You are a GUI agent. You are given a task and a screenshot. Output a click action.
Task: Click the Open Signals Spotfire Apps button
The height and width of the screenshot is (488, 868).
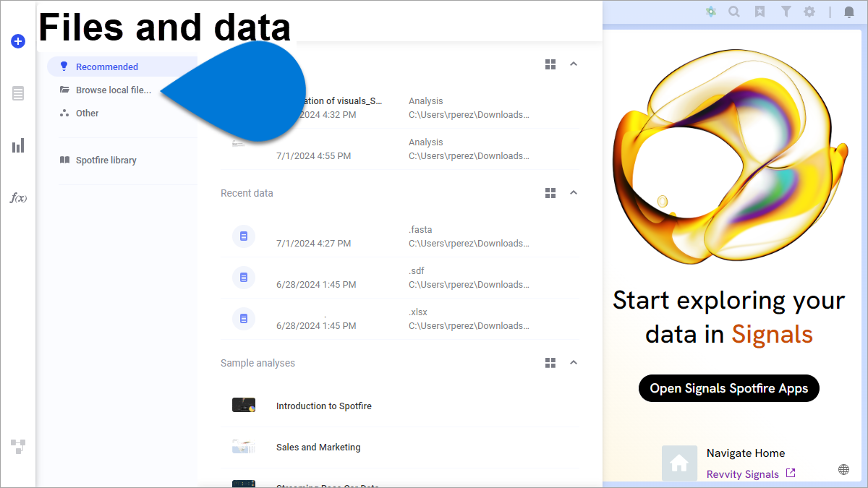(x=728, y=388)
